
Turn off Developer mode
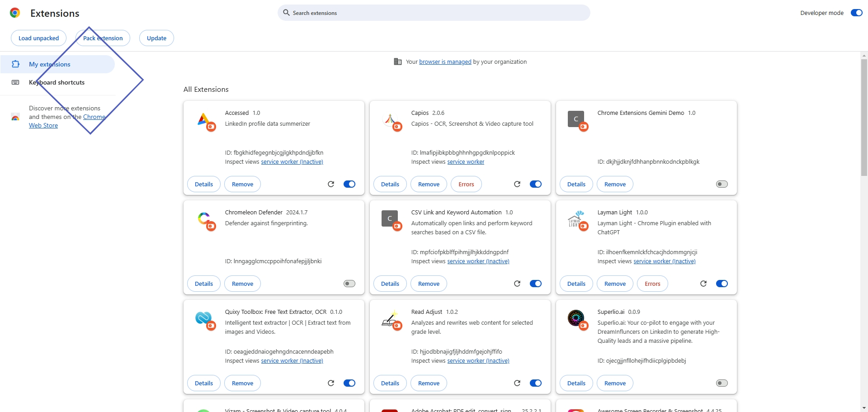tap(857, 13)
